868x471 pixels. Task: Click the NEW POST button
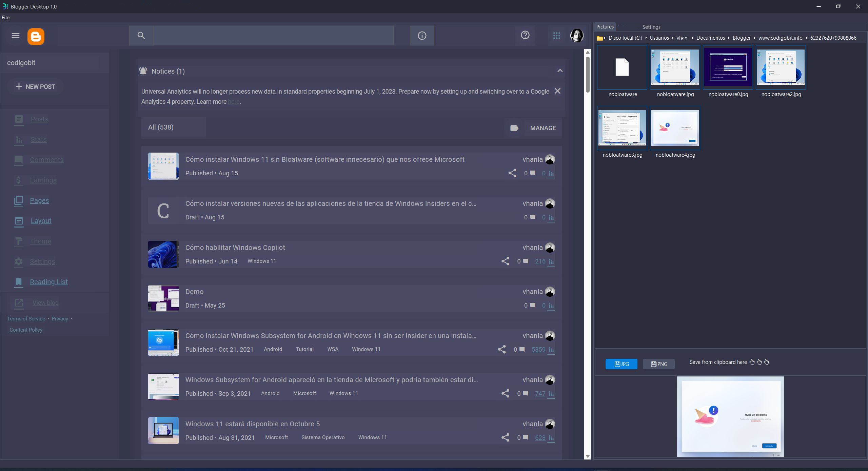(x=36, y=87)
